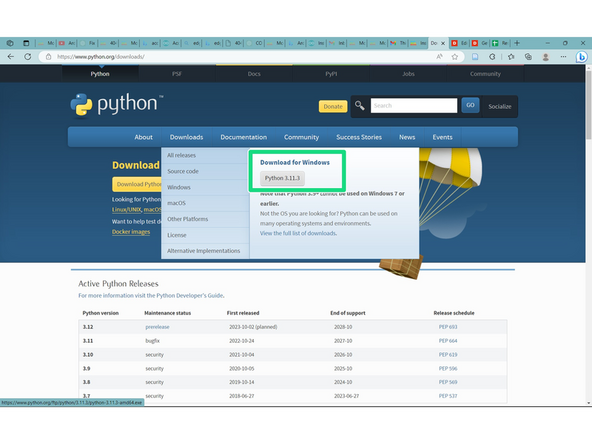The width and height of the screenshot is (592, 444).
Task: Choose All releases in Downloads submenu
Action: point(205,155)
